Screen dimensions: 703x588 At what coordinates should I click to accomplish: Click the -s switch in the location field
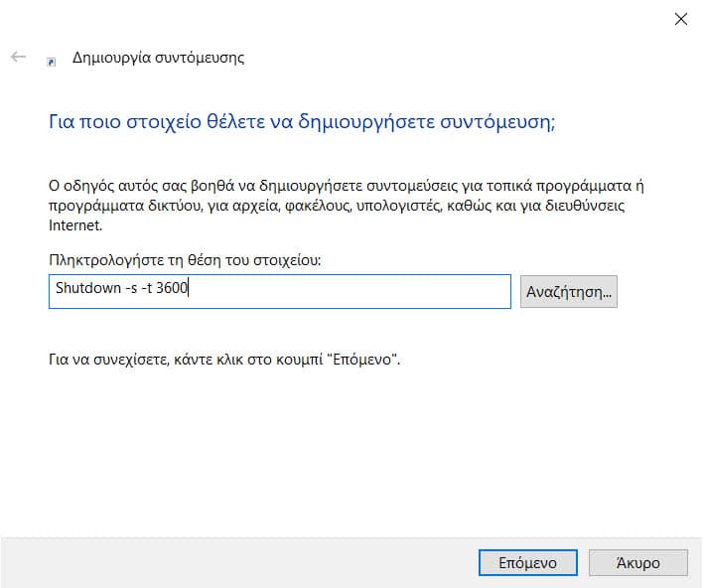click(x=123, y=291)
